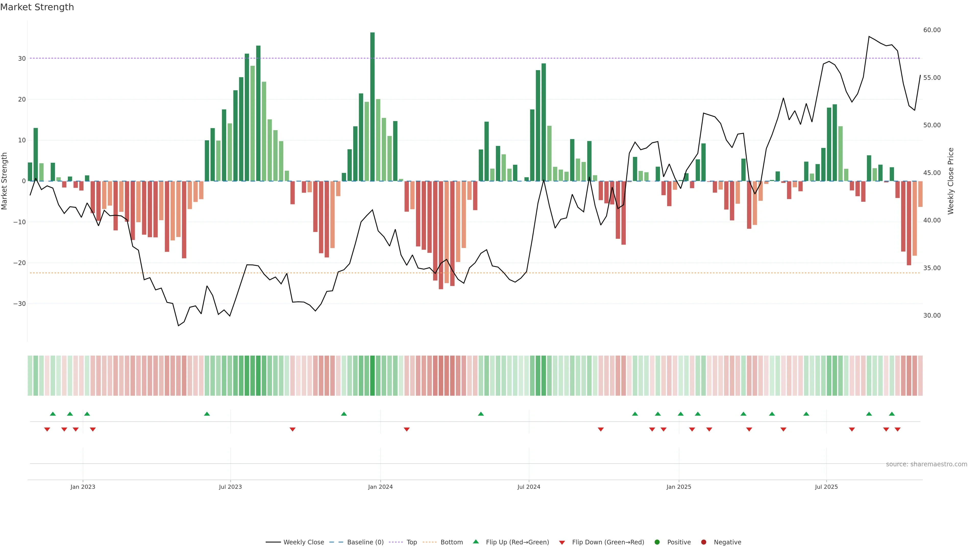Click the Bottom legend line icon

click(x=430, y=542)
